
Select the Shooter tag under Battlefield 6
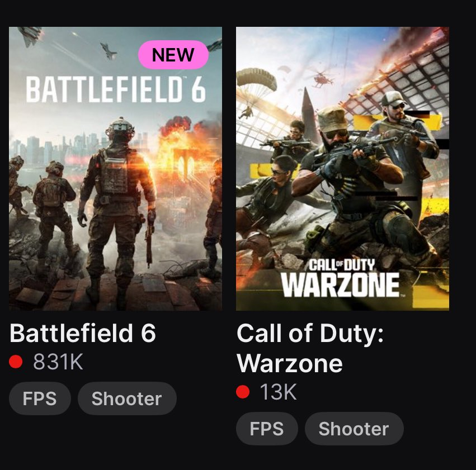click(x=127, y=398)
